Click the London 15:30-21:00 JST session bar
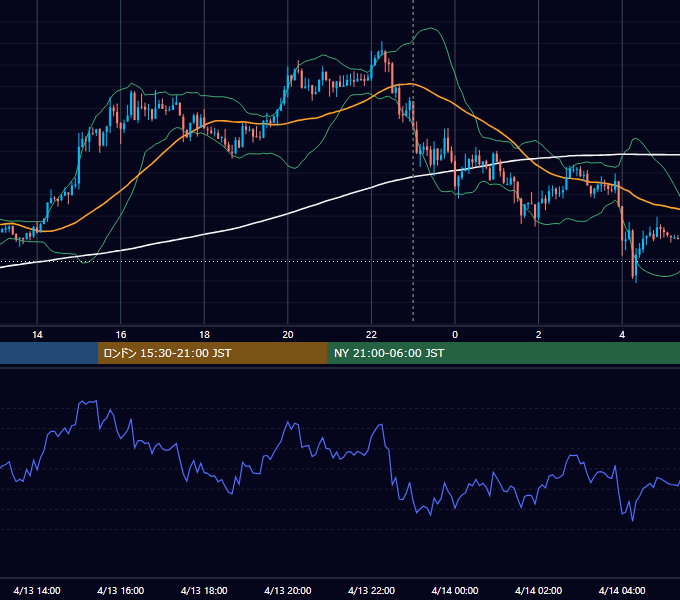This screenshot has width=680, height=600. 212,353
